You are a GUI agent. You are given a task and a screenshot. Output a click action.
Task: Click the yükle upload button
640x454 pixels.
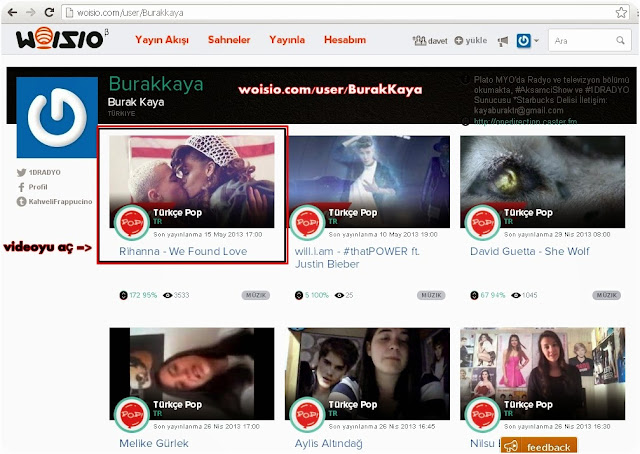pyautogui.click(x=471, y=40)
